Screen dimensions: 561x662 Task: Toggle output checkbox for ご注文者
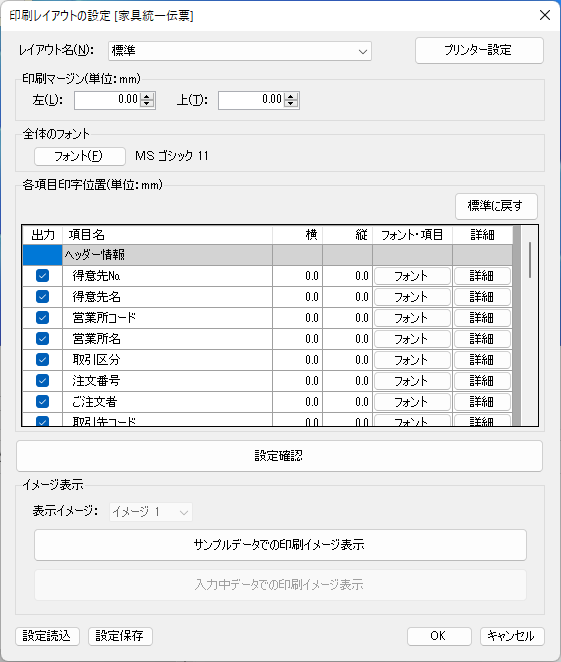point(42,402)
